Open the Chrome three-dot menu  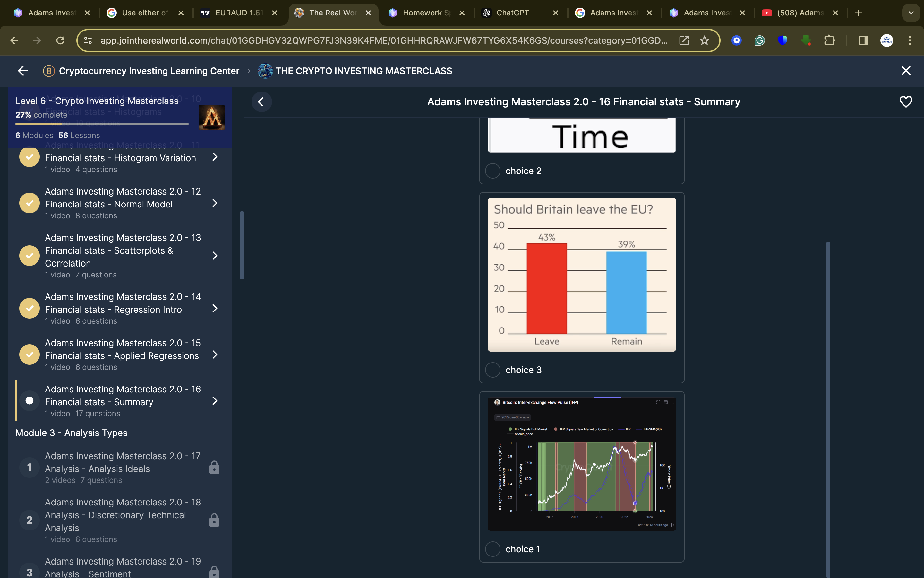click(910, 40)
